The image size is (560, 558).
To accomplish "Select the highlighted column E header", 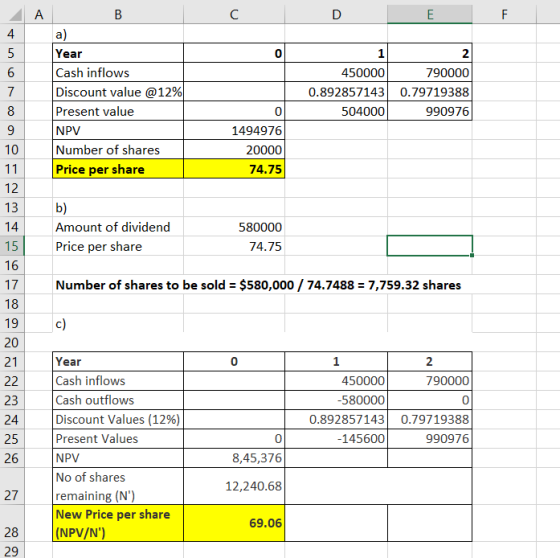I will (x=430, y=15).
